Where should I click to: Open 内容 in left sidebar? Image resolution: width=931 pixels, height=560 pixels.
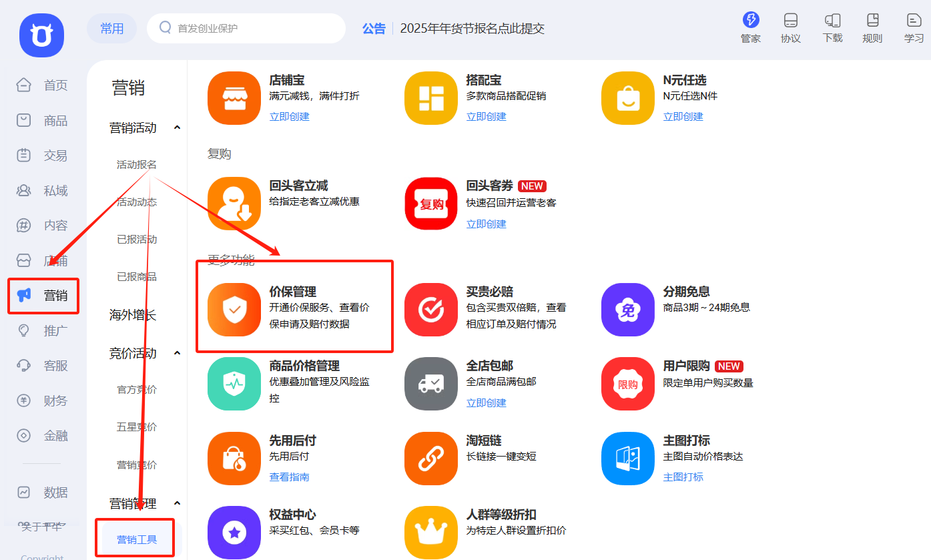click(42, 226)
